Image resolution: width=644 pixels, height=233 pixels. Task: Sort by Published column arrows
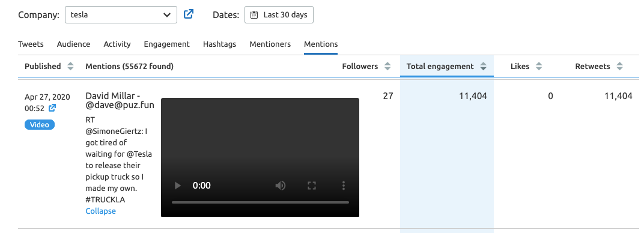click(x=70, y=67)
